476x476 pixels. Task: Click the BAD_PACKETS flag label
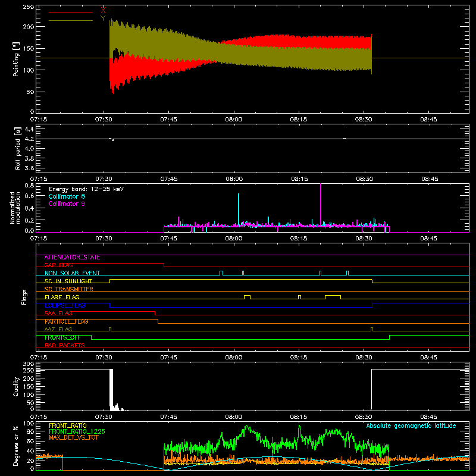click(x=65, y=345)
